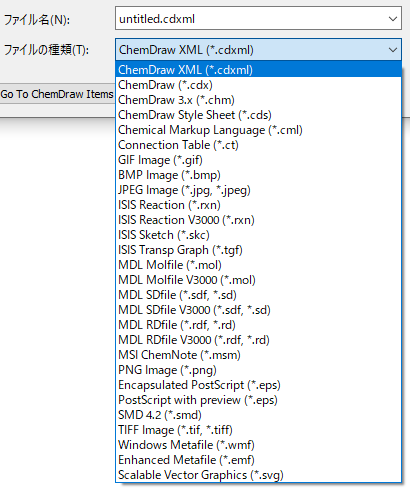Select ISIS Sketch (*.skc) format
Image resolution: width=410 pixels, height=490 pixels.
coord(258,235)
